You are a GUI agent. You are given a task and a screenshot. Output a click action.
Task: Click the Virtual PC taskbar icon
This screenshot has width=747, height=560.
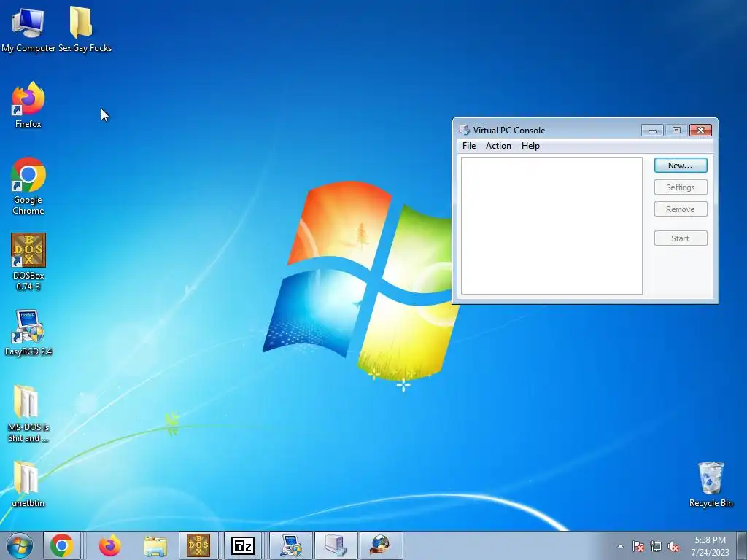click(336, 545)
